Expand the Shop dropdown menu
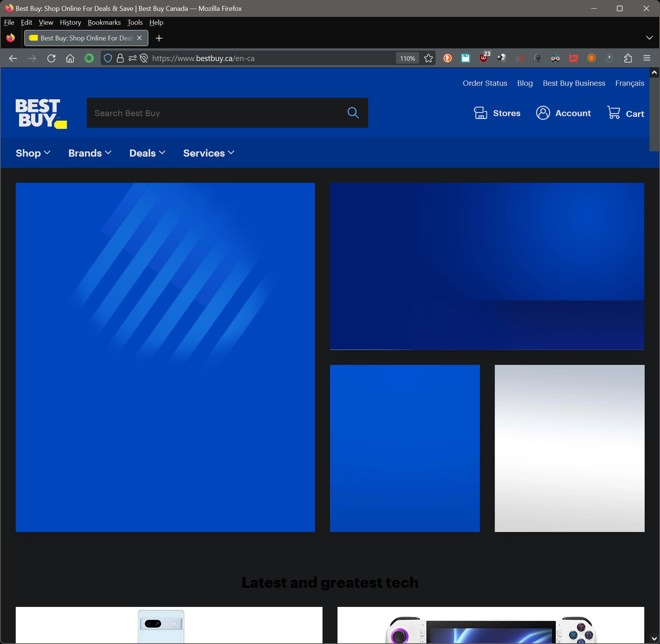660x644 pixels. pyautogui.click(x=33, y=153)
